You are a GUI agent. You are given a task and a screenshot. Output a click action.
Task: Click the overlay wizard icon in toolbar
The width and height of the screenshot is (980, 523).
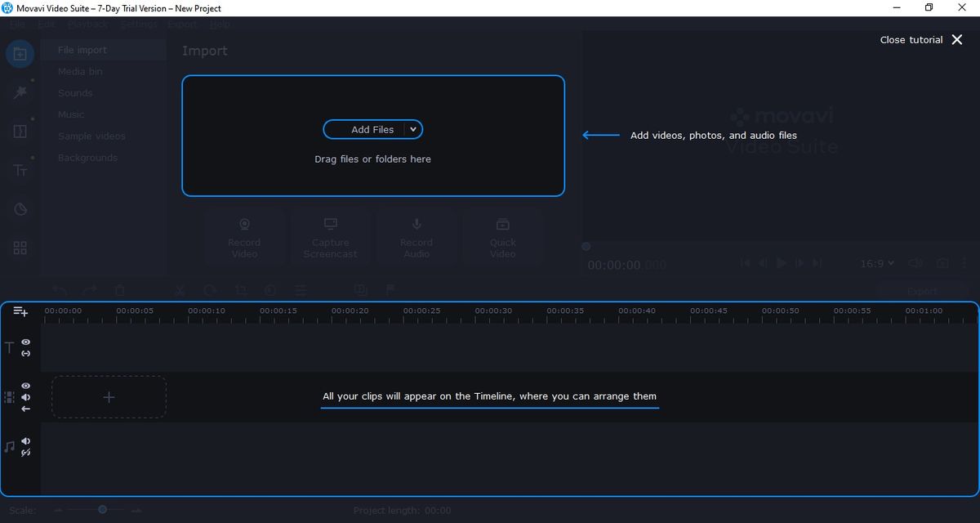(360, 290)
